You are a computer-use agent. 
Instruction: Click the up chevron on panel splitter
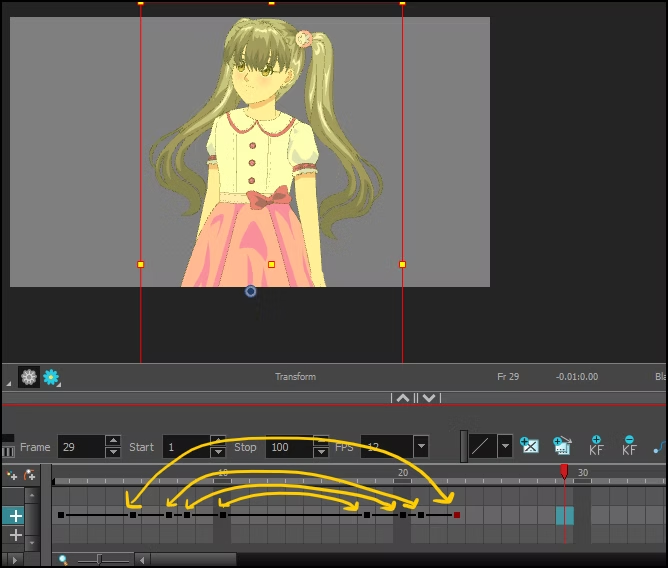(x=403, y=398)
